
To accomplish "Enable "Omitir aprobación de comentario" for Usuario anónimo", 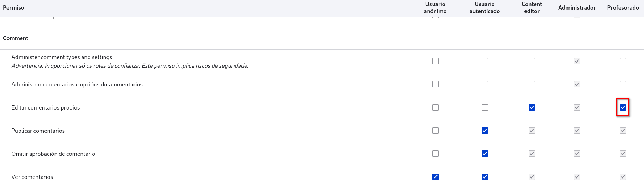I will coord(435,154).
